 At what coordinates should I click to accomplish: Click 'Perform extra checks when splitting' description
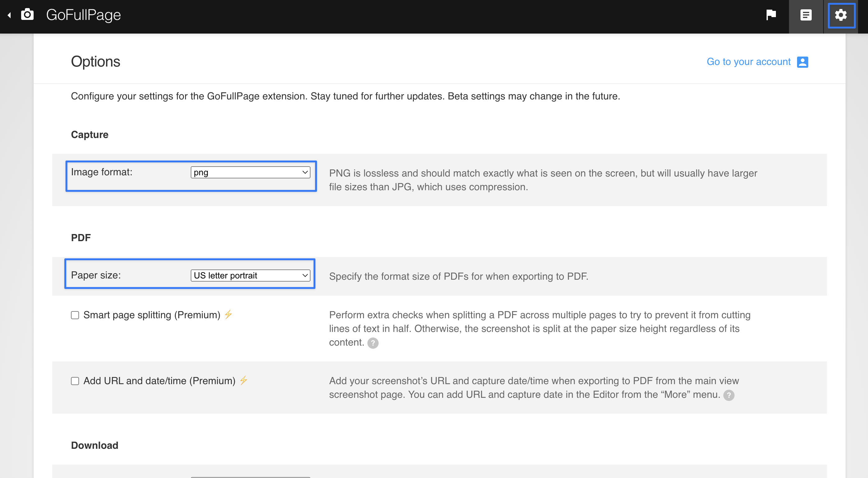coord(540,329)
